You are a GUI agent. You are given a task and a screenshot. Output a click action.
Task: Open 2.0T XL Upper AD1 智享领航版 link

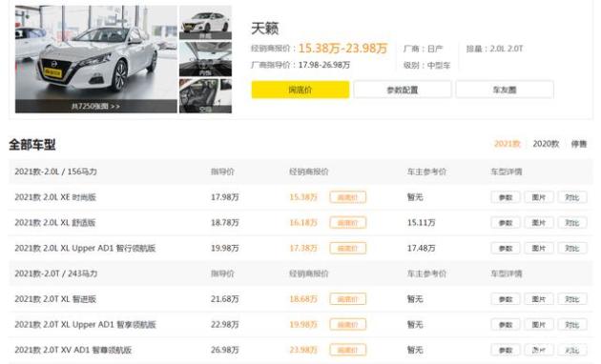[85, 325]
